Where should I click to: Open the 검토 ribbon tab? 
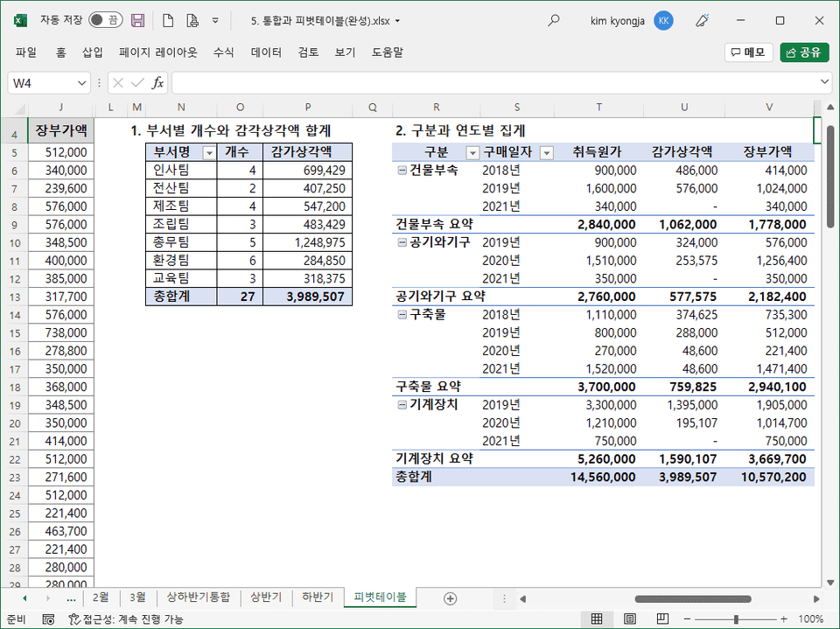[308, 52]
